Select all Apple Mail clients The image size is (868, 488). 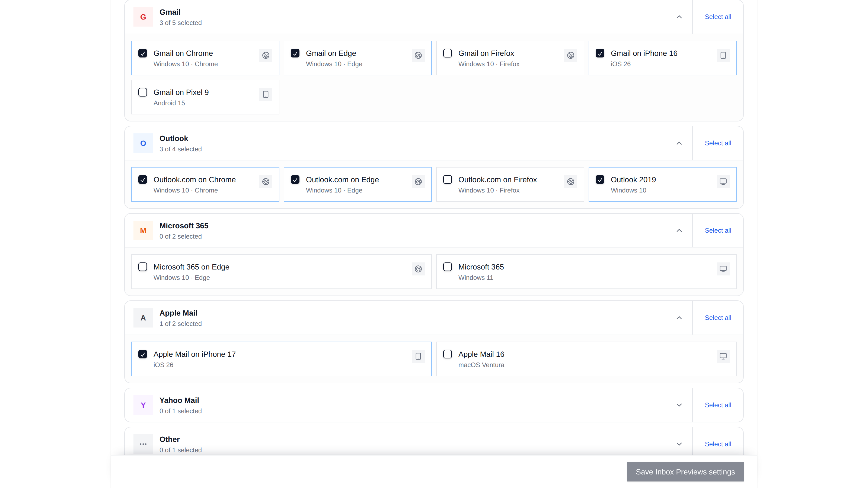(x=718, y=317)
